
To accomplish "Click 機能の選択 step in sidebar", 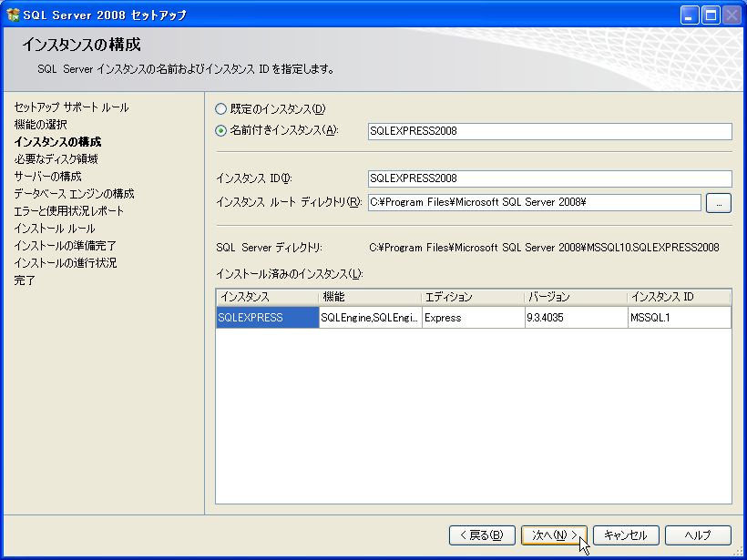I will pos(40,124).
